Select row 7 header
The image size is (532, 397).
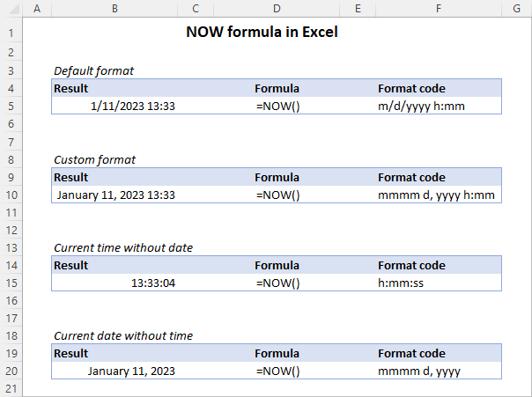(x=11, y=142)
